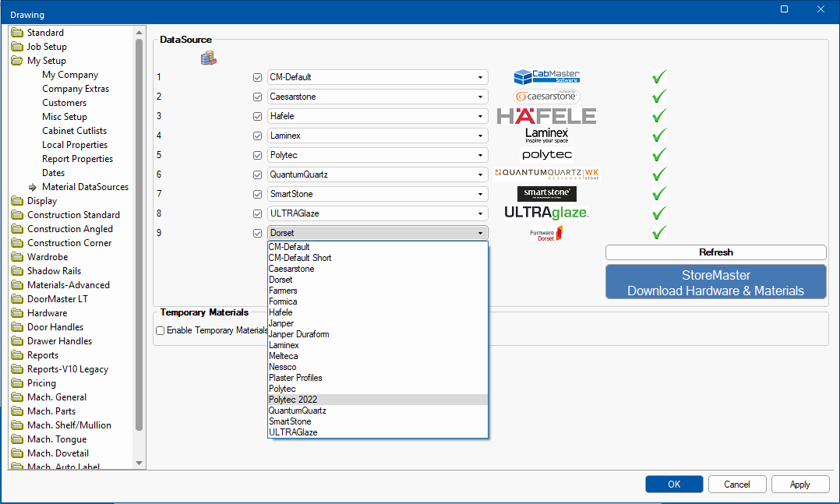Click the green checkmark for CM-Default row
The height and width of the screenshot is (504, 840).
[659, 76]
